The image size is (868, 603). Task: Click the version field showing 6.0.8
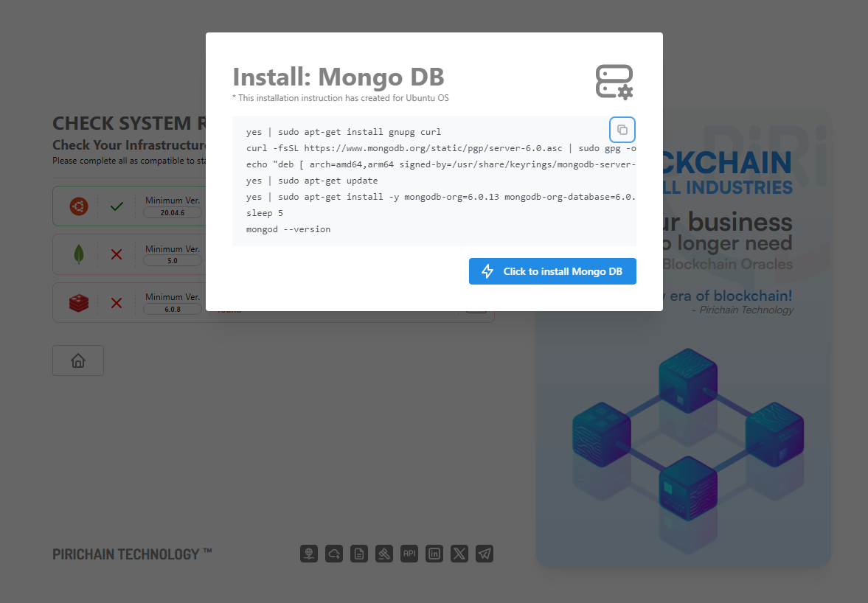tap(172, 308)
